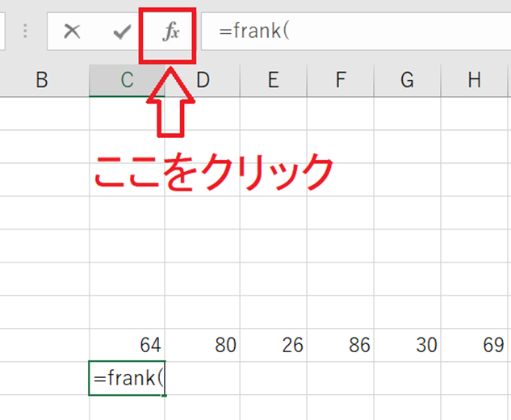Pick the cell containing 64
The height and width of the screenshot is (420, 511).
(127, 346)
